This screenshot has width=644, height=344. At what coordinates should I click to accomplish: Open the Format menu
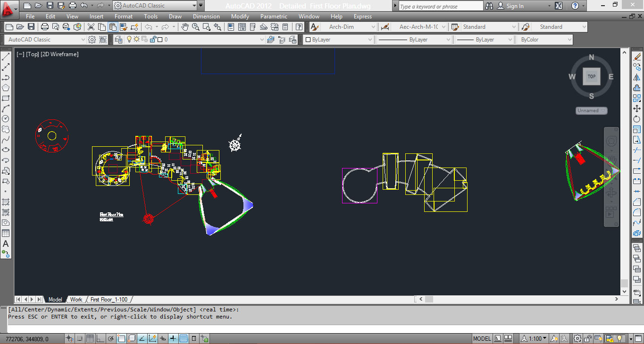[x=124, y=17]
